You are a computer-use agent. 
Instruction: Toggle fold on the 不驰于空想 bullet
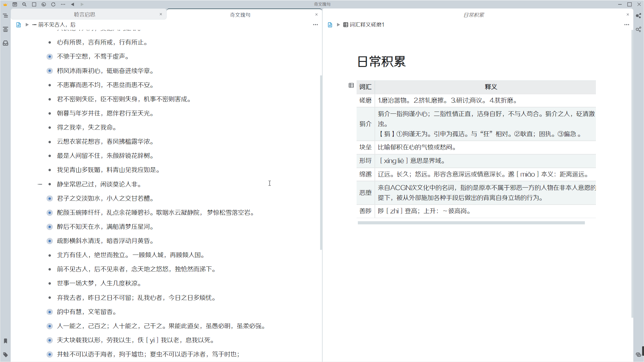(x=50, y=57)
